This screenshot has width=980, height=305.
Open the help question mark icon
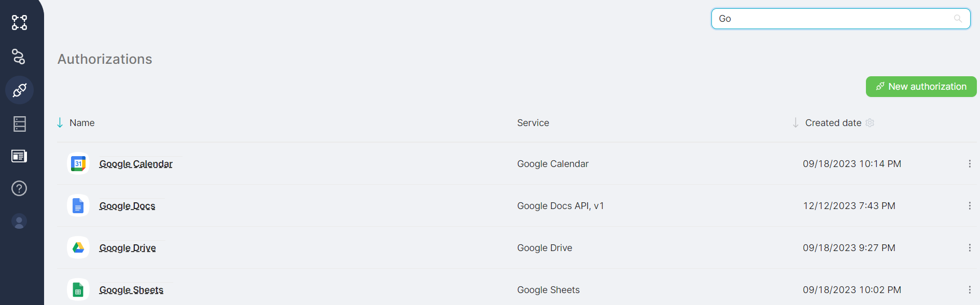click(x=19, y=188)
